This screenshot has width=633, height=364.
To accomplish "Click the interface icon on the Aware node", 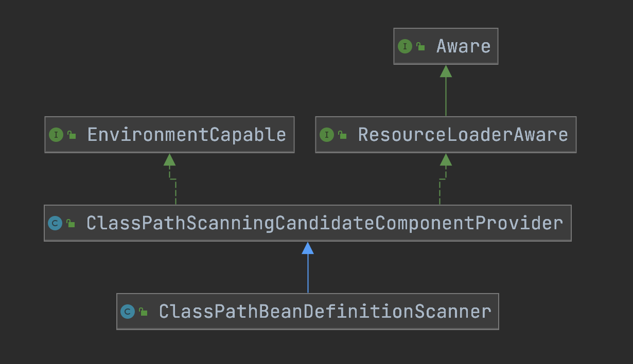I will [x=405, y=46].
